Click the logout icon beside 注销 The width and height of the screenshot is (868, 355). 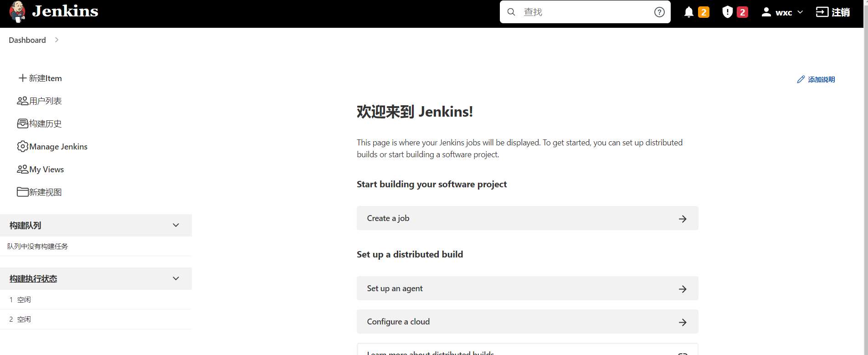pyautogui.click(x=822, y=12)
